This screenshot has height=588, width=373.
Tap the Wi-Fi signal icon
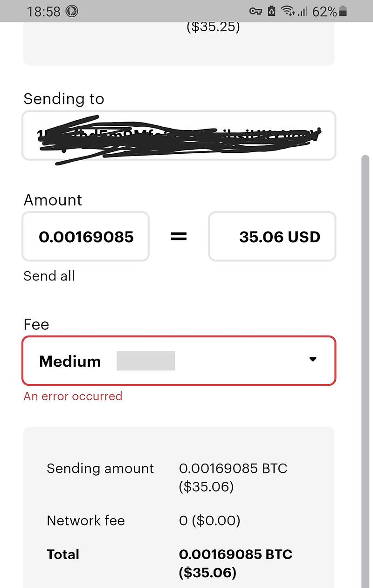288,11
